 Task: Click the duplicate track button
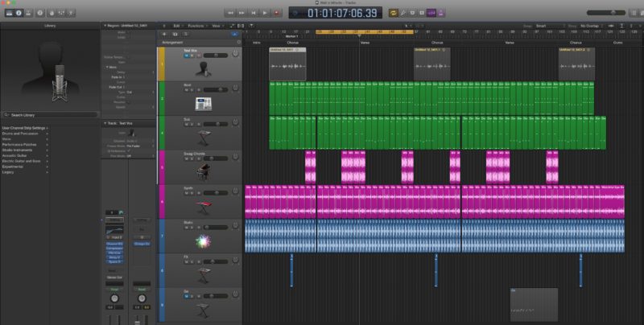coord(175,35)
